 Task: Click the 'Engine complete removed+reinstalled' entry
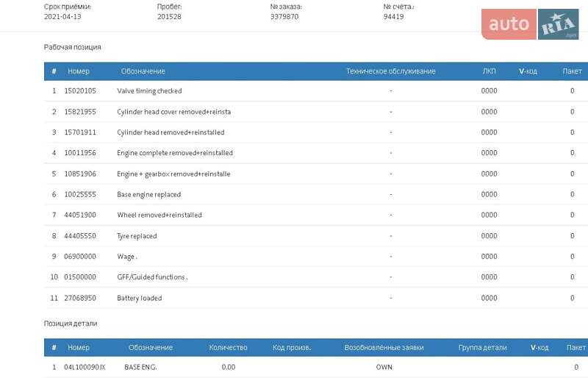(x=175, y=153)
